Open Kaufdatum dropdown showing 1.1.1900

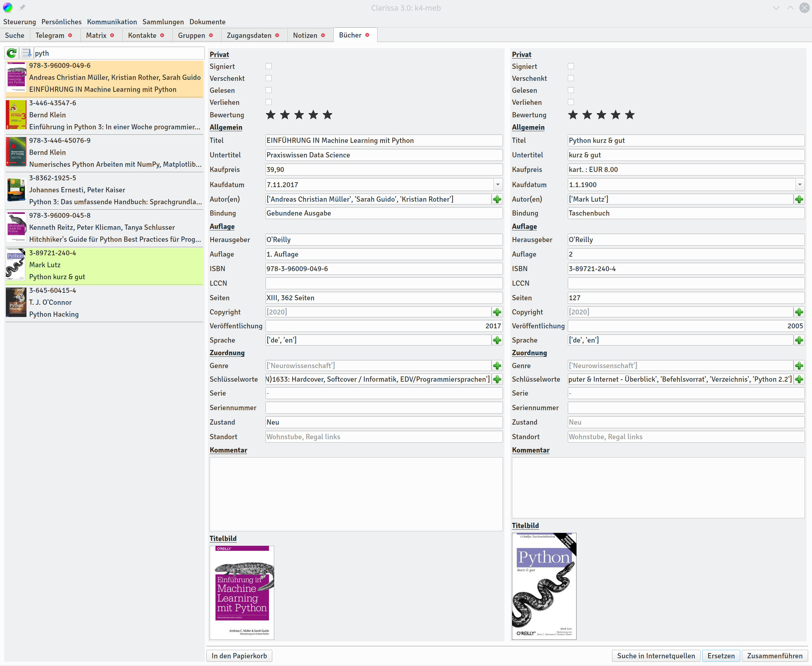point(800,185)
